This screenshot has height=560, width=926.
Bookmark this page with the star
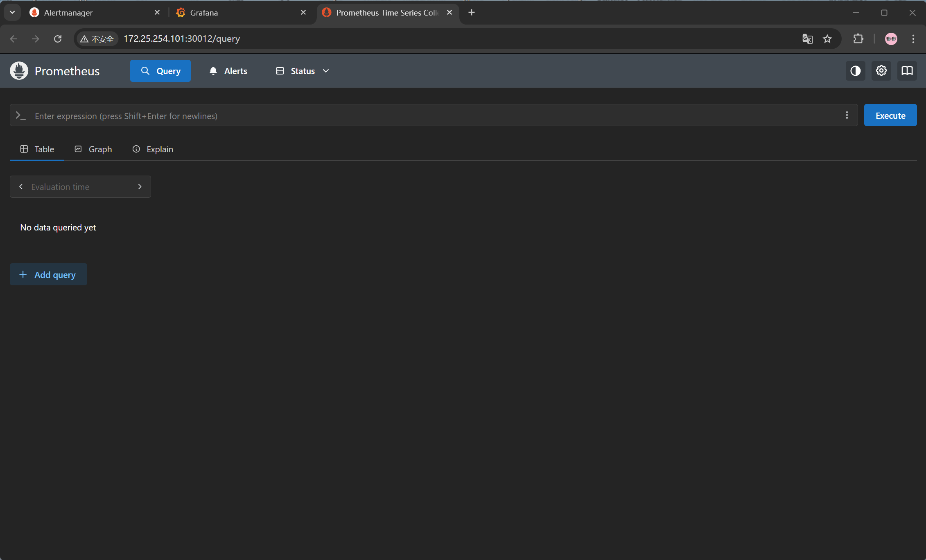[827, 39]
